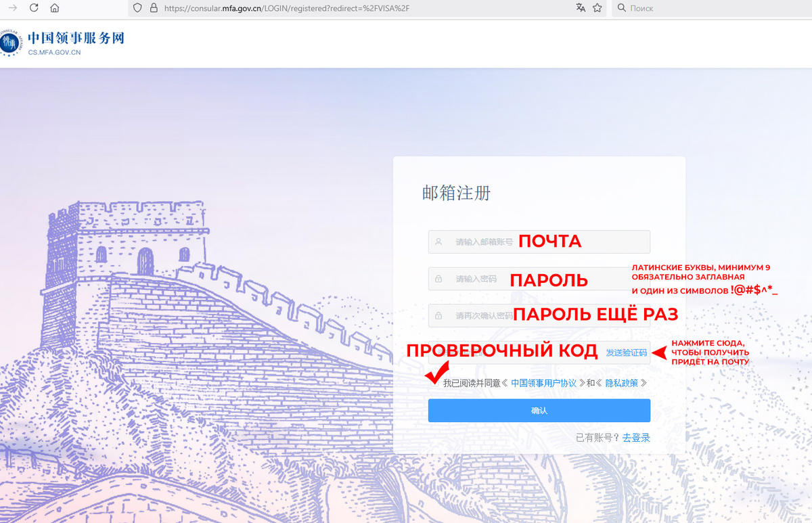812x523 pixels.
Task: Click the URL in the address bar
Action: [287, 8]
